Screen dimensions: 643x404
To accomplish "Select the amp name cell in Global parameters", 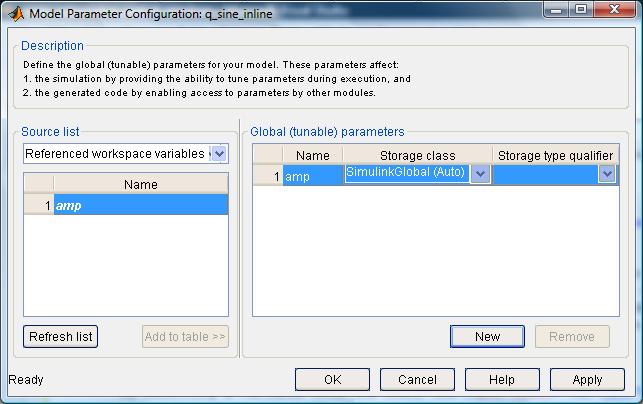I will point(312,176).
